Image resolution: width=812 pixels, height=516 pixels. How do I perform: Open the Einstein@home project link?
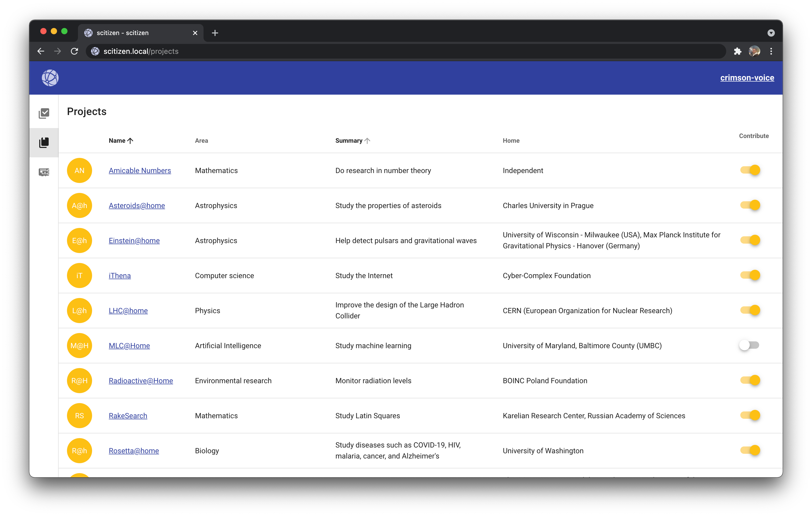tap(134, 241)
